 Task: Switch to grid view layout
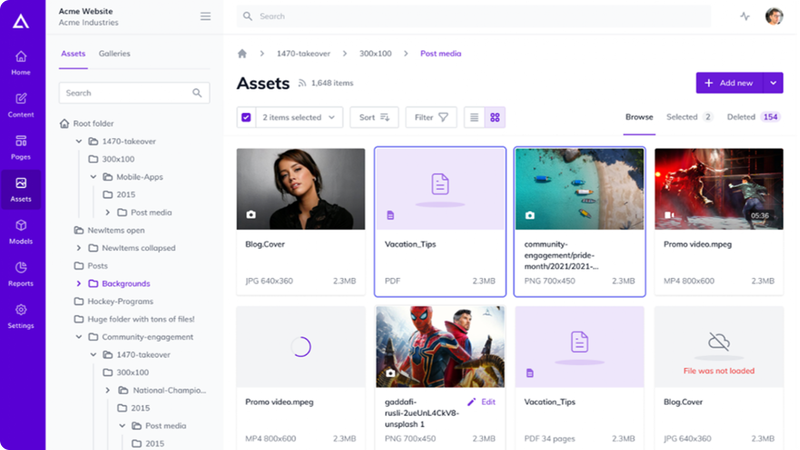point(494,117)
